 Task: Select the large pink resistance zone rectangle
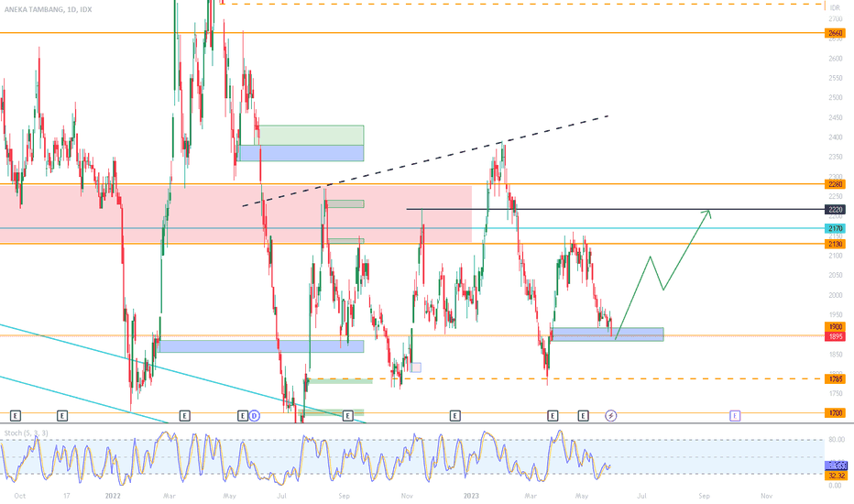click(235, 214)
